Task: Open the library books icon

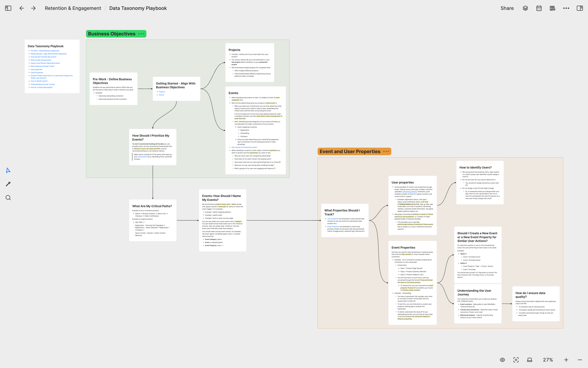Action: click(x=552, y=8)
